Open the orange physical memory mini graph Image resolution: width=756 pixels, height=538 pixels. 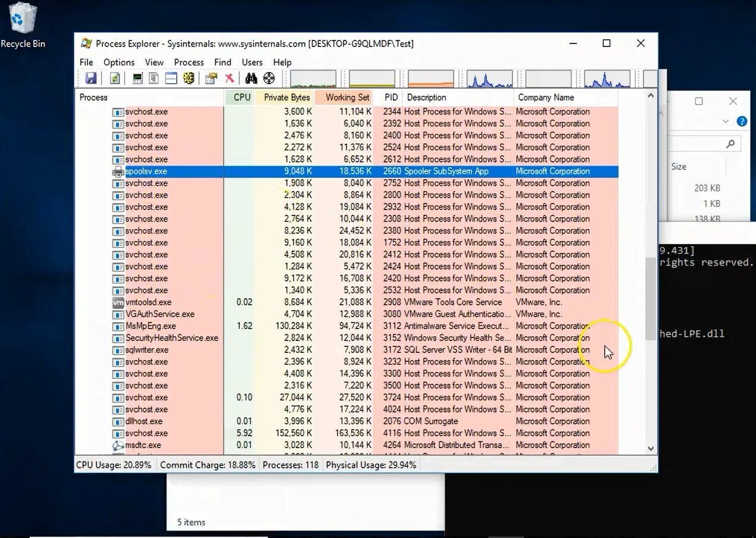(431, 79)
